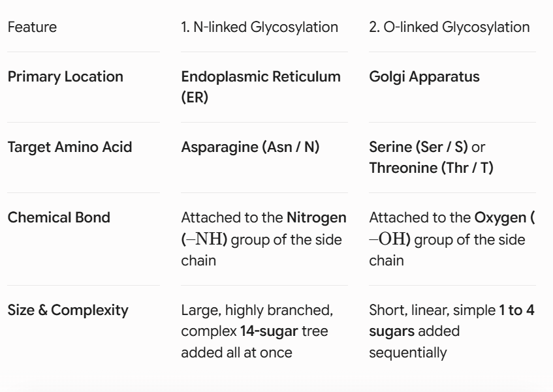
Task: Click the bold Oxygen text
Action: 500,218
